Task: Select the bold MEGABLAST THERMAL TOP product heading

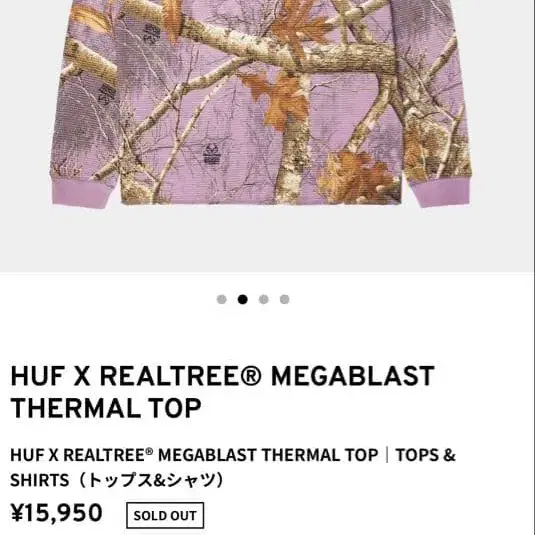Action: [x=222, y=392]
